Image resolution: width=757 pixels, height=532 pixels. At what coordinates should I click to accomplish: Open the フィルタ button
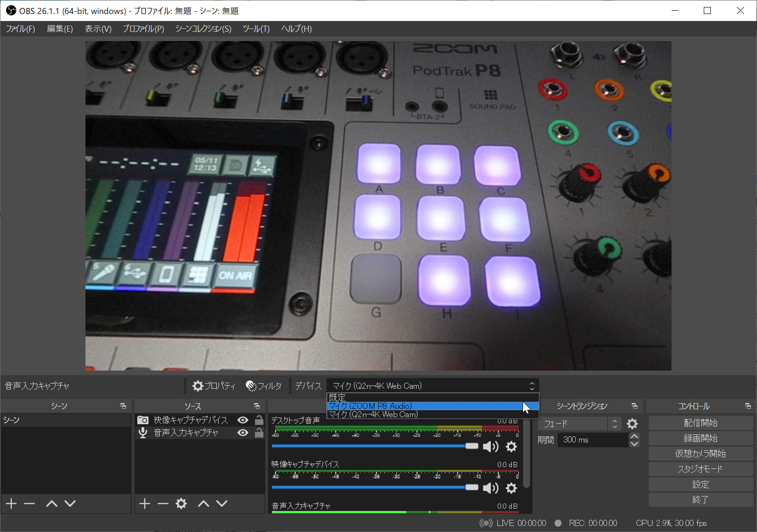click(264, 386)
